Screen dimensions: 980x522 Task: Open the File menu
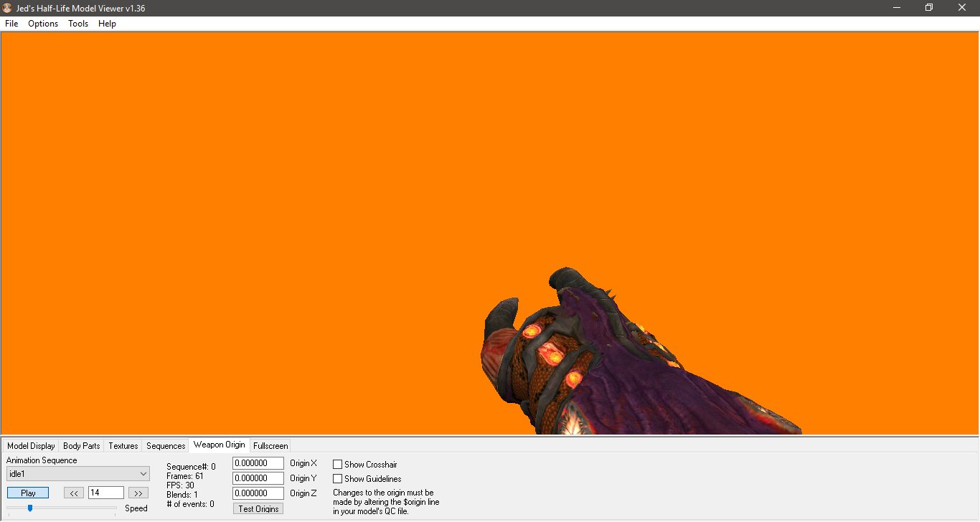pyautogui.click(x=11, y=24)
